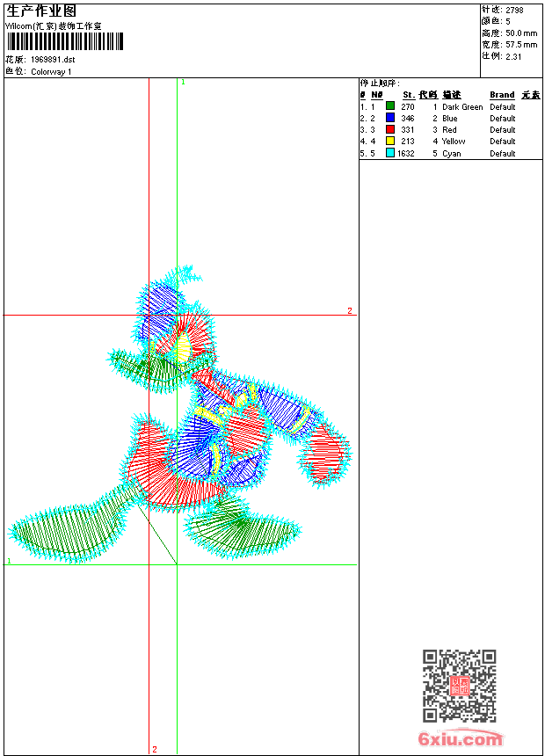Click the Dark Green description text
Viewport: 545px width, 756px height.
point(462,107)
